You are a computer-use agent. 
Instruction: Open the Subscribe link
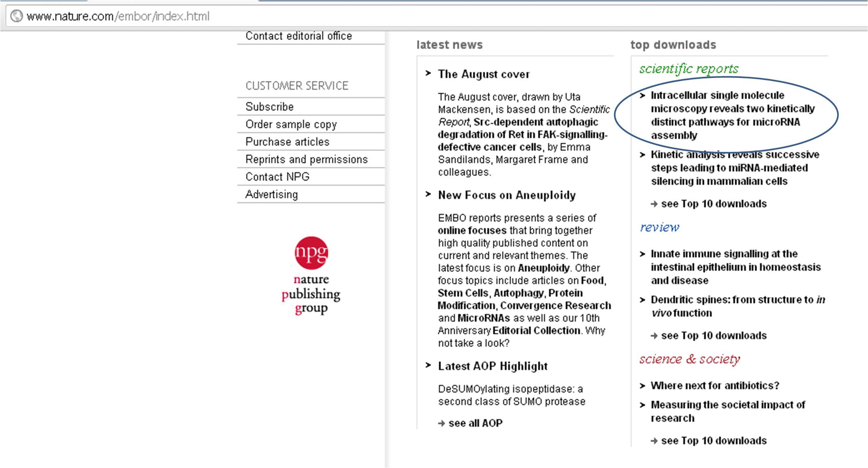coord(270,107)
